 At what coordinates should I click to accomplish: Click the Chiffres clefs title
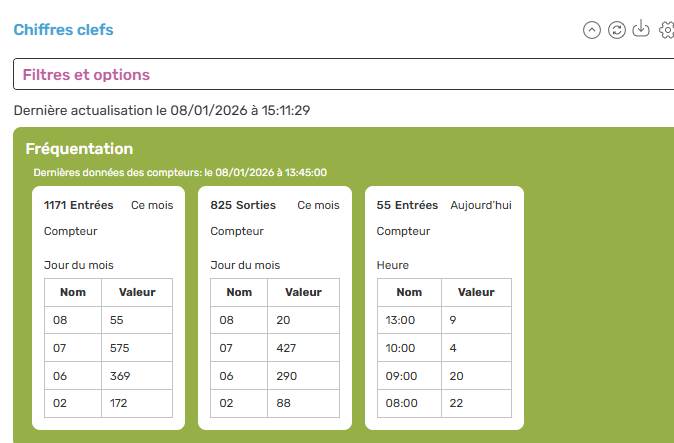click(x=63, y=30)
